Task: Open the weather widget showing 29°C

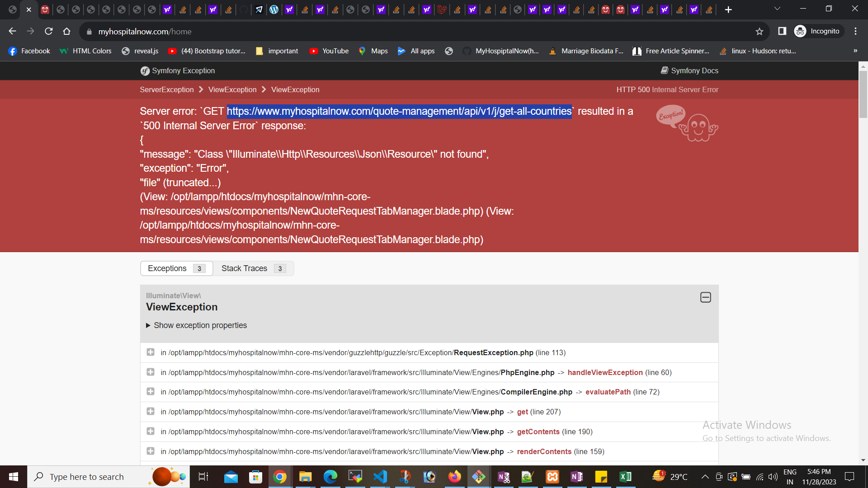Action: tap(670, 477)
